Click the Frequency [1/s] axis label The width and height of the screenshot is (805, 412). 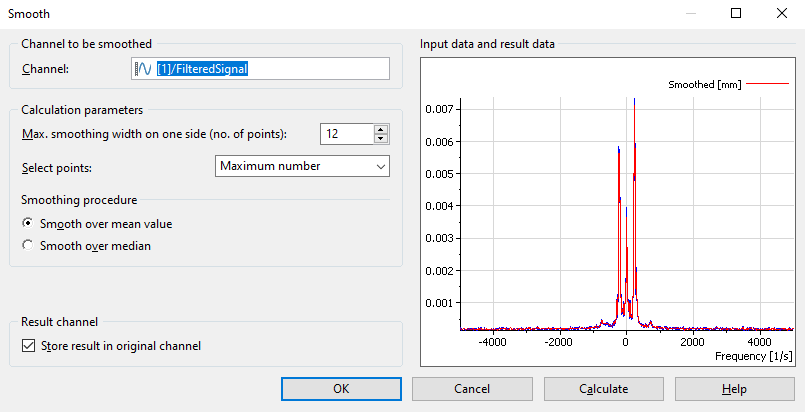coord(755,356)
